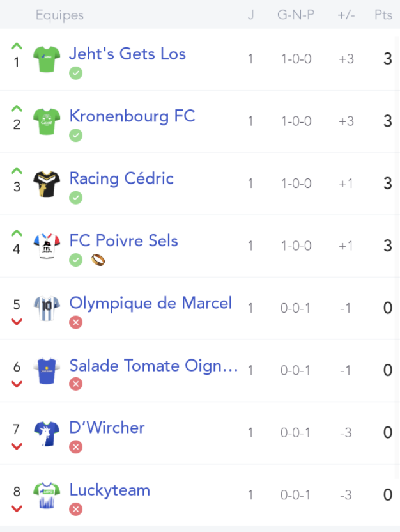Click red down arrow below rank 5
400x532 pixels.
click(x=17, y=322)
